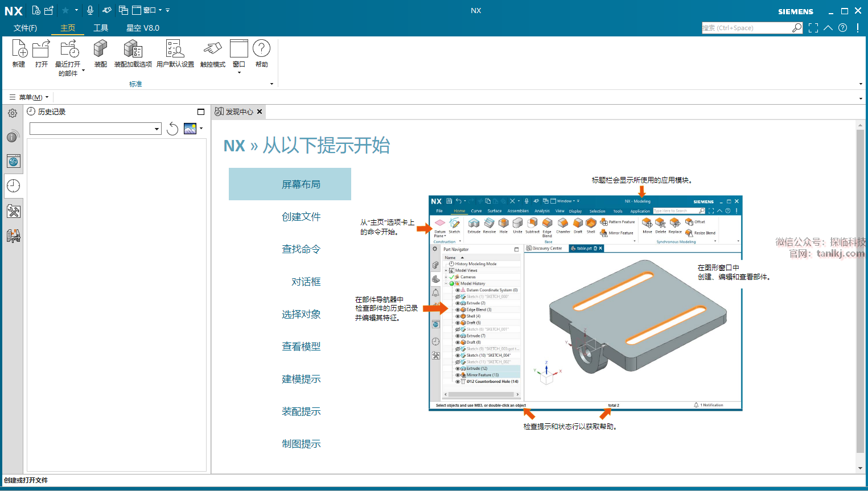Viewport: 868px width, 491px height.
Task: Maximize the History panel
Action: click(201, 112)
